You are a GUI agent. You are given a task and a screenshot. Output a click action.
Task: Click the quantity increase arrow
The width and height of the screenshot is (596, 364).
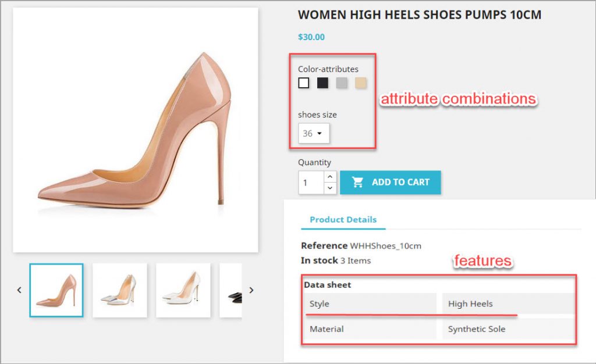pos(331,176)
